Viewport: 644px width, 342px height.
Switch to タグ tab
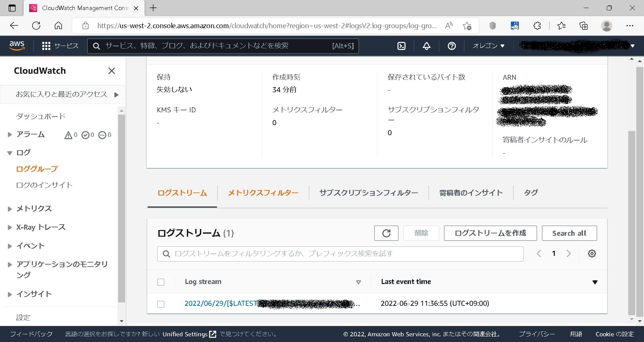tap(531, 193)
